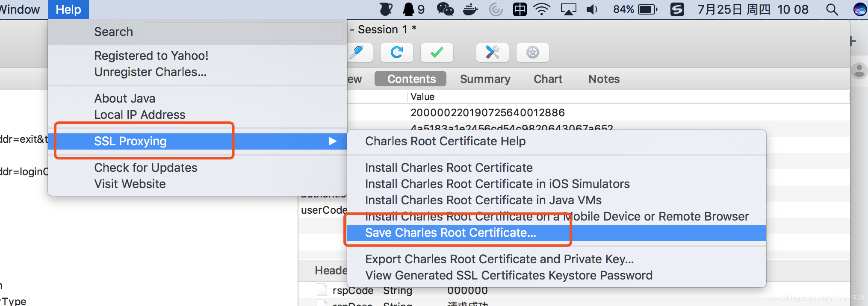Click the Help search field

(242, 32)
